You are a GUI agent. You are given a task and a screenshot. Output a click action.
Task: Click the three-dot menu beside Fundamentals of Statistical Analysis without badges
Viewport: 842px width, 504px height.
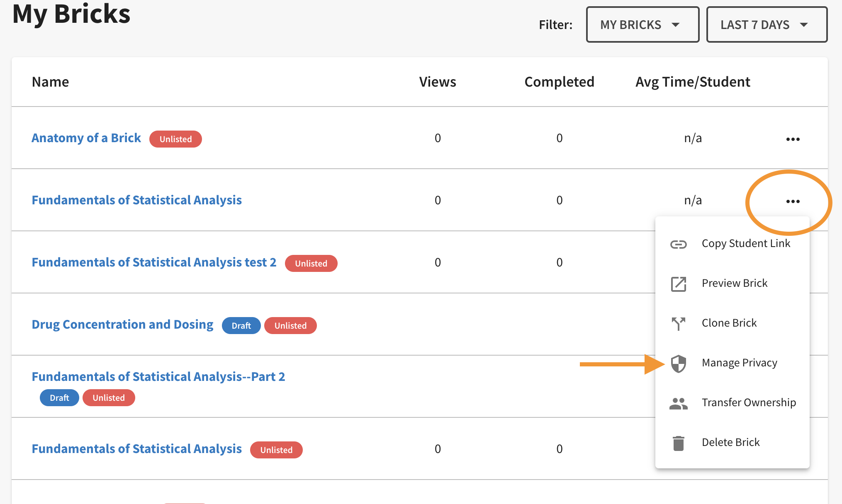tap(793, 201)
